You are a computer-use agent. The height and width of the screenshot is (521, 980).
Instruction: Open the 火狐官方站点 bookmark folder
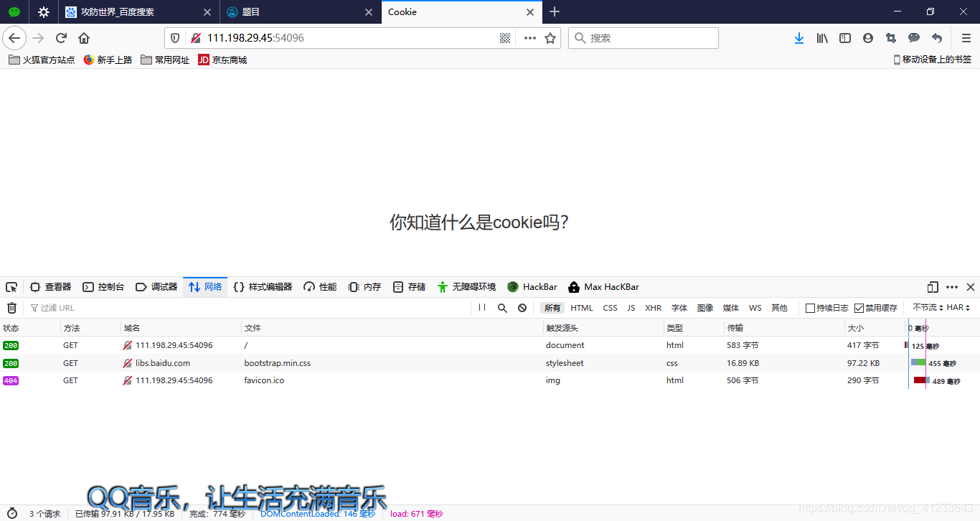[x=42, y=60]
